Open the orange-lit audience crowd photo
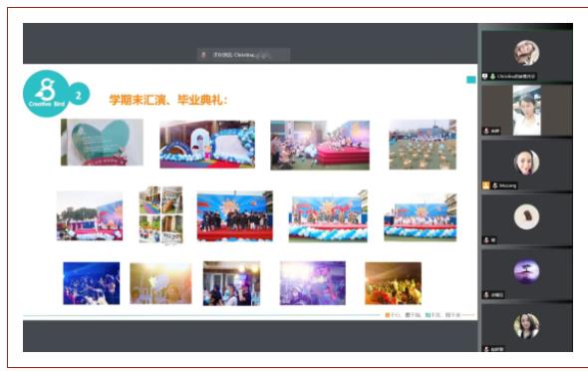The height and width of the screenshot is (371, 588). pos(393,283)
